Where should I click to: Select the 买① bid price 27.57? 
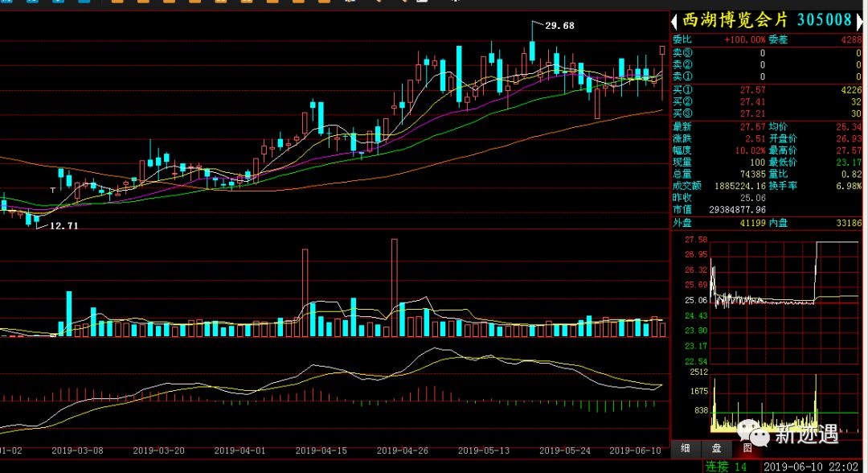click(x=753, y=90)
